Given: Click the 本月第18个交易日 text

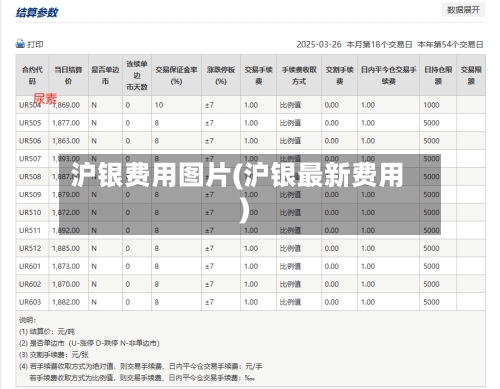Looking at the screenshot, I should 379,44.
